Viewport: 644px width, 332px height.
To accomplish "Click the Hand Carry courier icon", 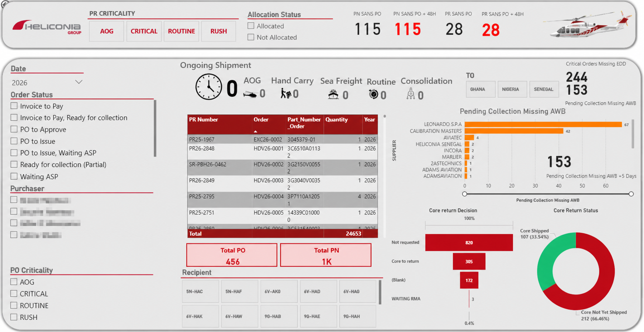I will 285,94.
